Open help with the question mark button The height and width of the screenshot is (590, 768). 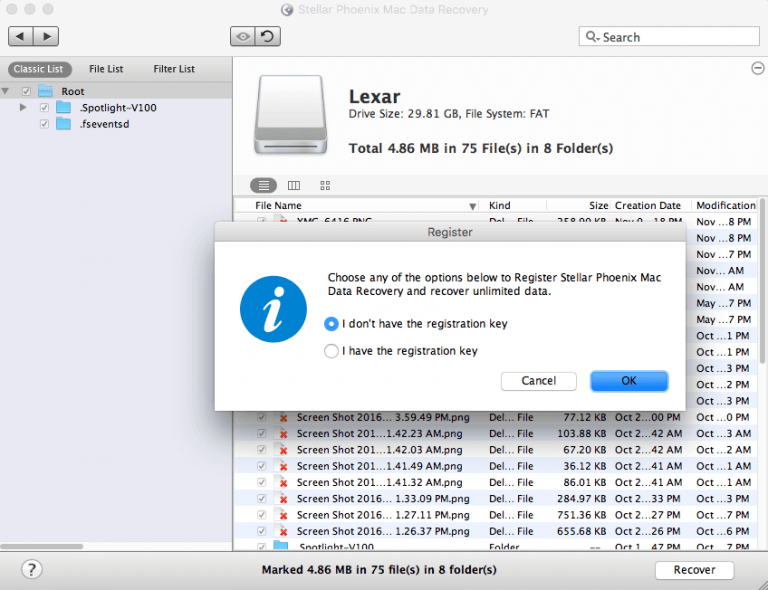pos(32,569)
